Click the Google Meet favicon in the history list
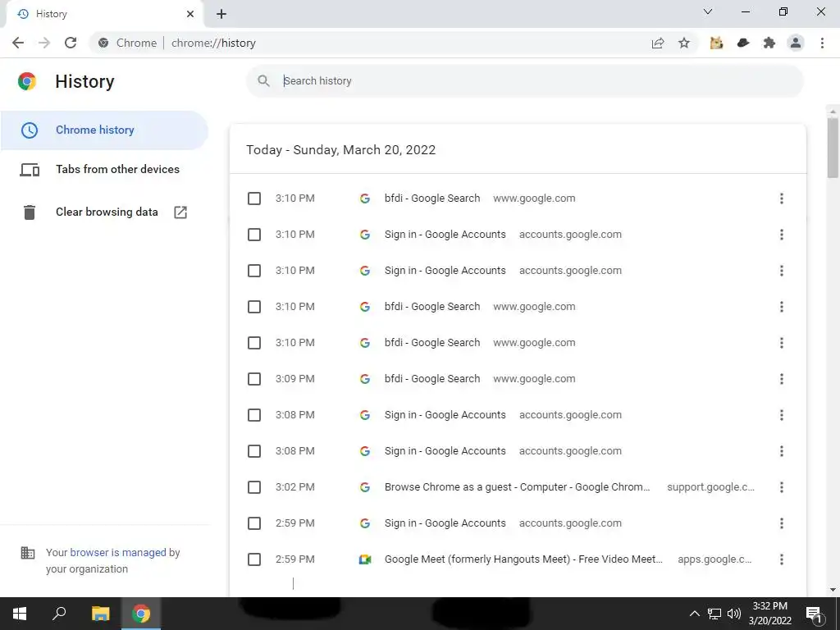840x630 pixels. pyautogui.click(x=365, y=559)
